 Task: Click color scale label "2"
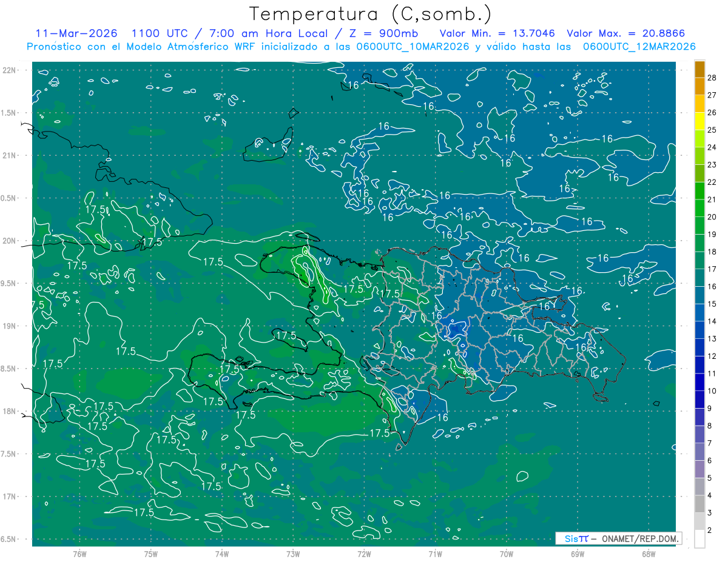point(710,530)
